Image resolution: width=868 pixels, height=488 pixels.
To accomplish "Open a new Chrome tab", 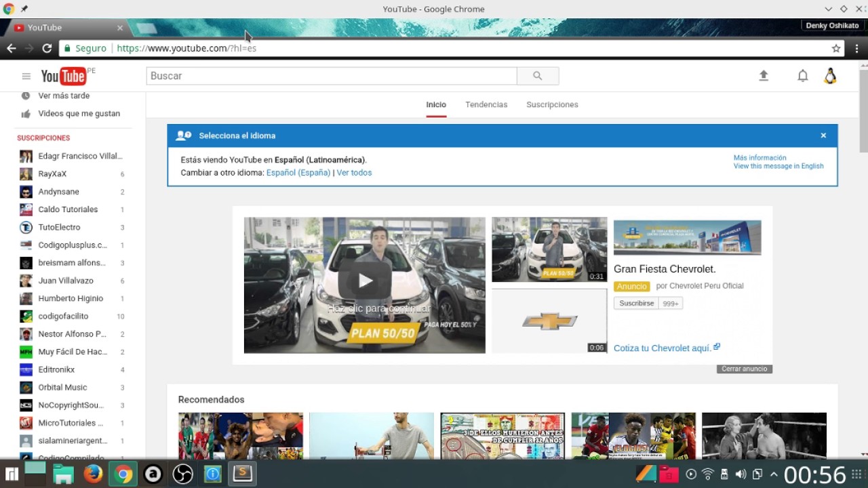I will point(146,28).
